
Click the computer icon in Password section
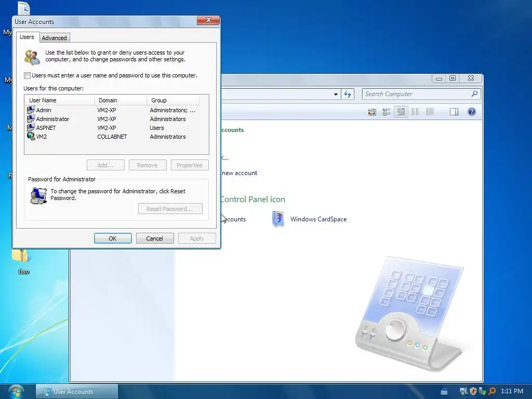[x=38, y=196]
